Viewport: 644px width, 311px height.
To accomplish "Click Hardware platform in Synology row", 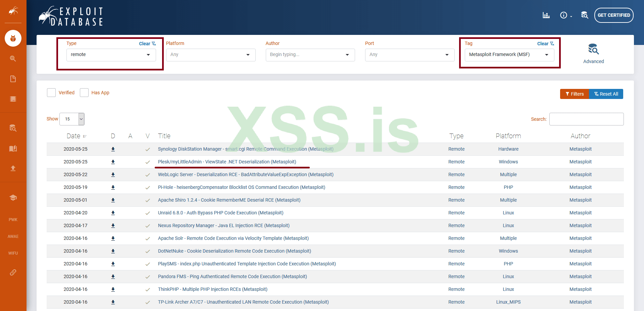I will click(x=508, y=149).
